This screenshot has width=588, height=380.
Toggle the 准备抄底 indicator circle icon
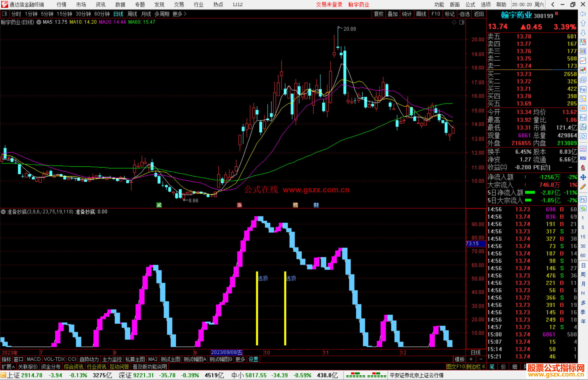(3, 212)
